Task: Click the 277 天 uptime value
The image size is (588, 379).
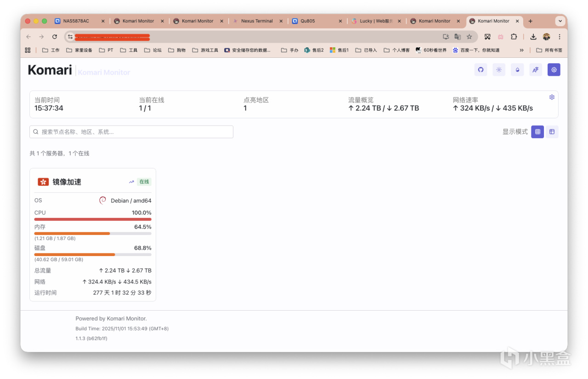Action: tap(122, 293)
